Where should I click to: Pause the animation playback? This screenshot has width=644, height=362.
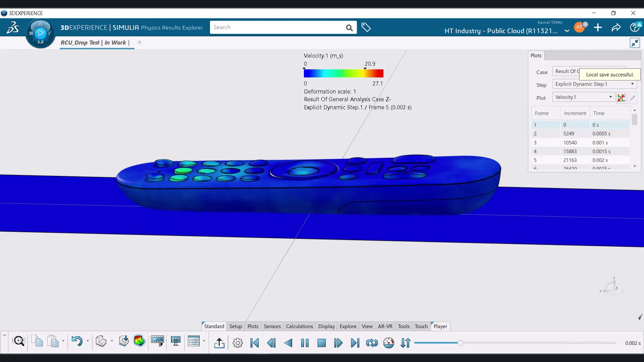point(305,343)
